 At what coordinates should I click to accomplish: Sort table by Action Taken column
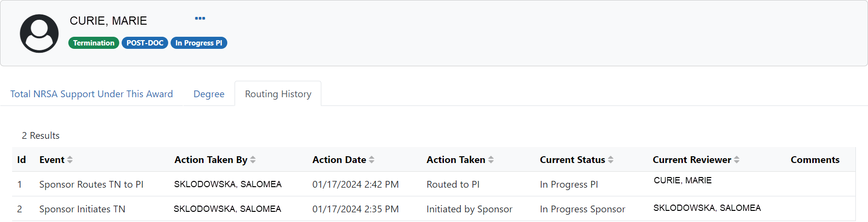[491, 160]
